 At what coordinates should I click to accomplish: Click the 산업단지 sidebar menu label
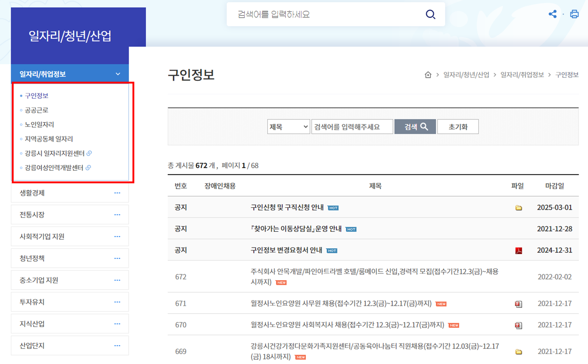coord(32,346)
